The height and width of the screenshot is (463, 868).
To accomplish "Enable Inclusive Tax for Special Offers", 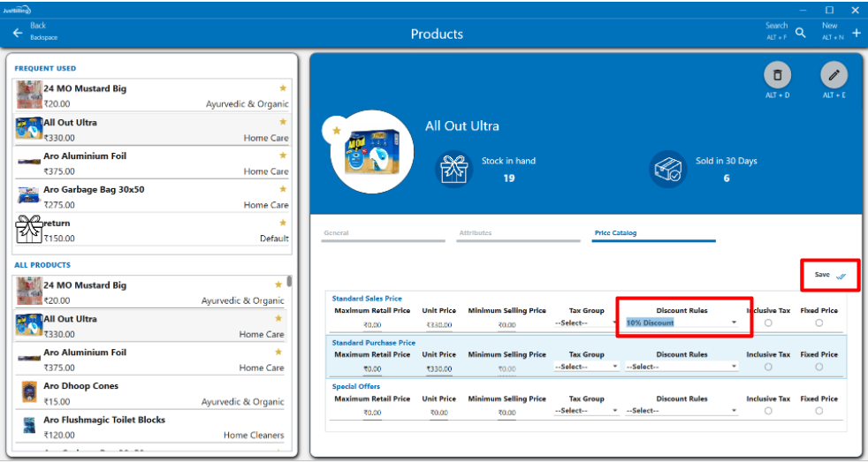I will pyautogui.click(x=767, y=411).
